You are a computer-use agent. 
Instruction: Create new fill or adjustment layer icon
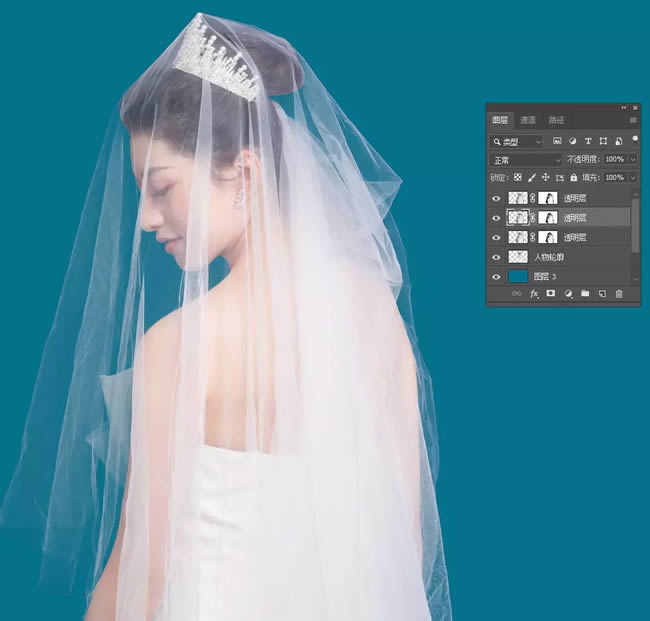[x=568, y=294]
